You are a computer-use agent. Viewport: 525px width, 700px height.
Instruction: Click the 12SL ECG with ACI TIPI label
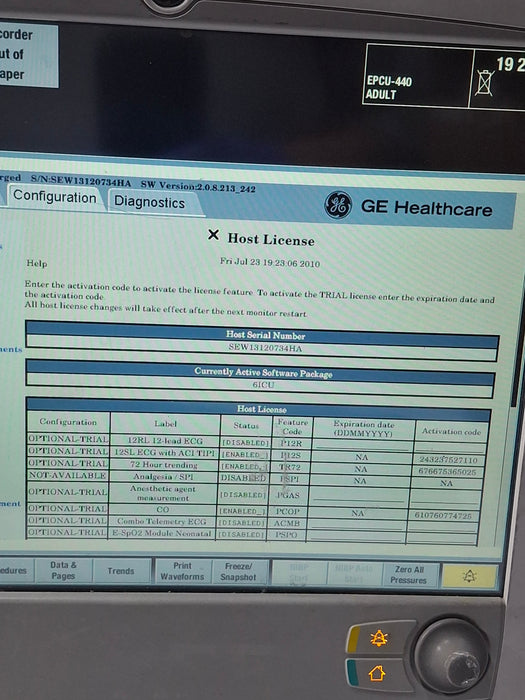click(x=165, y=452)
